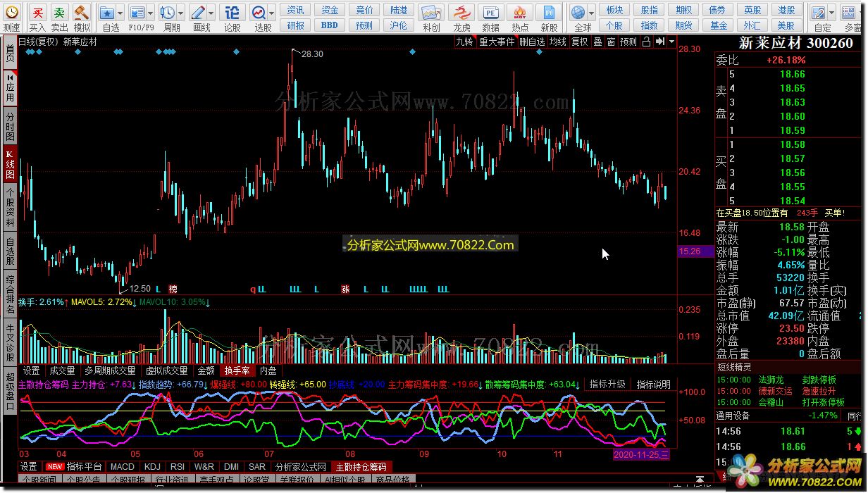Open the F10/F9 company info icon
The width and height of the screenshot is (868, 493).
tap(137, 13)
